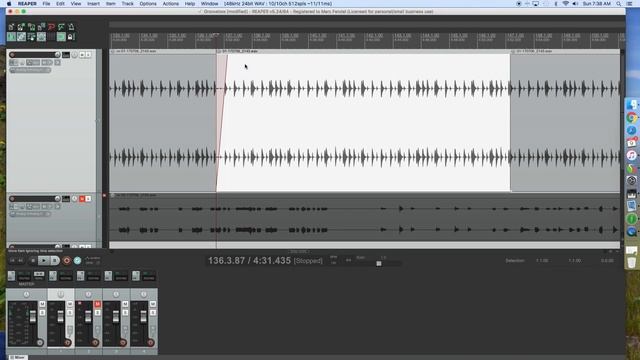Click the Open Project toolbar icon

click(x=21, y=27)
